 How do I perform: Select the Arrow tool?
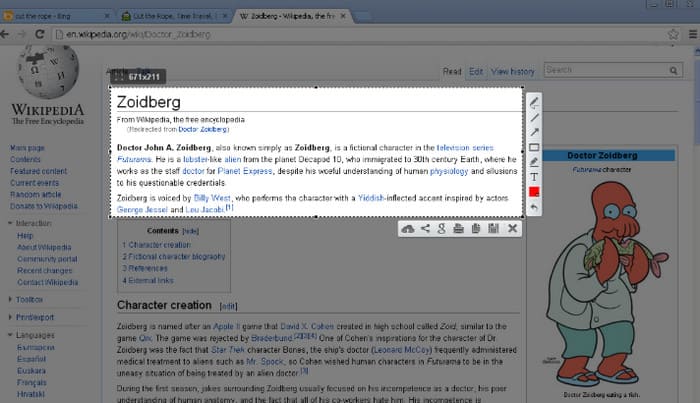click(x=534, y=132)
